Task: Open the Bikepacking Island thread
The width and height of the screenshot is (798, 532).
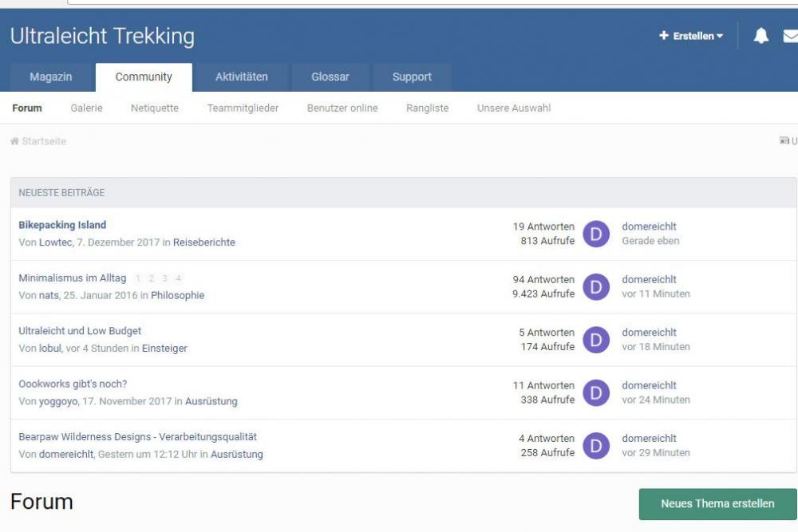Action: pyautogui.click(x=62, y=225)
